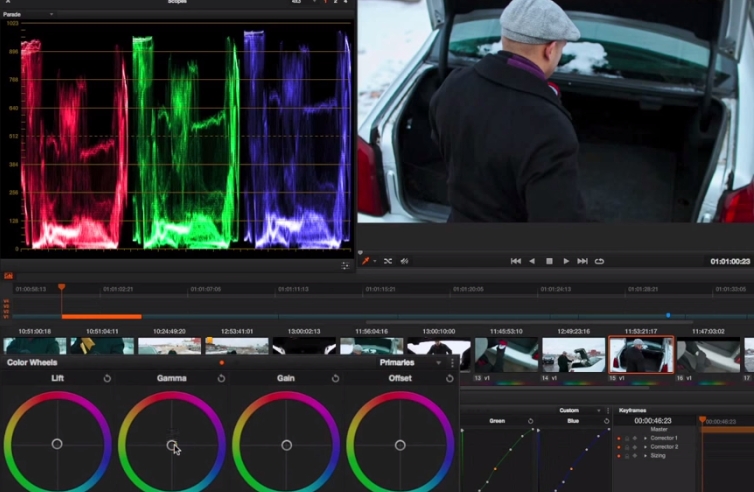Reset the Gamma color wheel

(221, 378)
